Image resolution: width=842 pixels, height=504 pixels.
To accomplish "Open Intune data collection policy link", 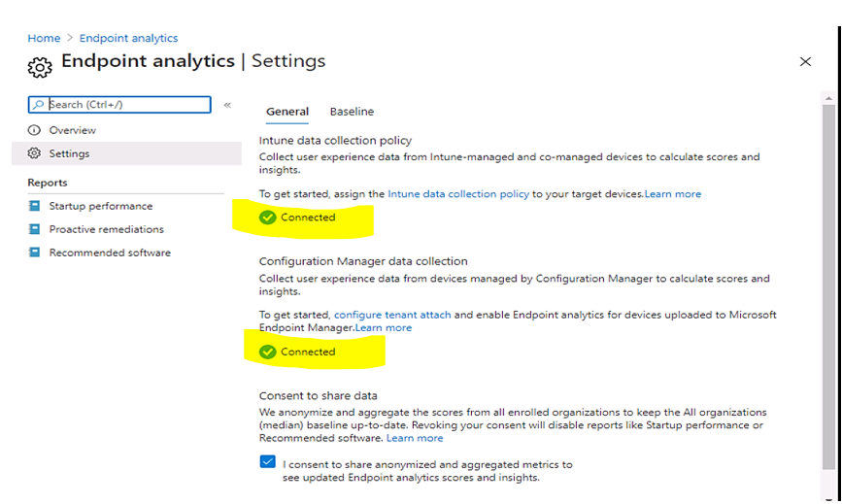I will (458, 194).
